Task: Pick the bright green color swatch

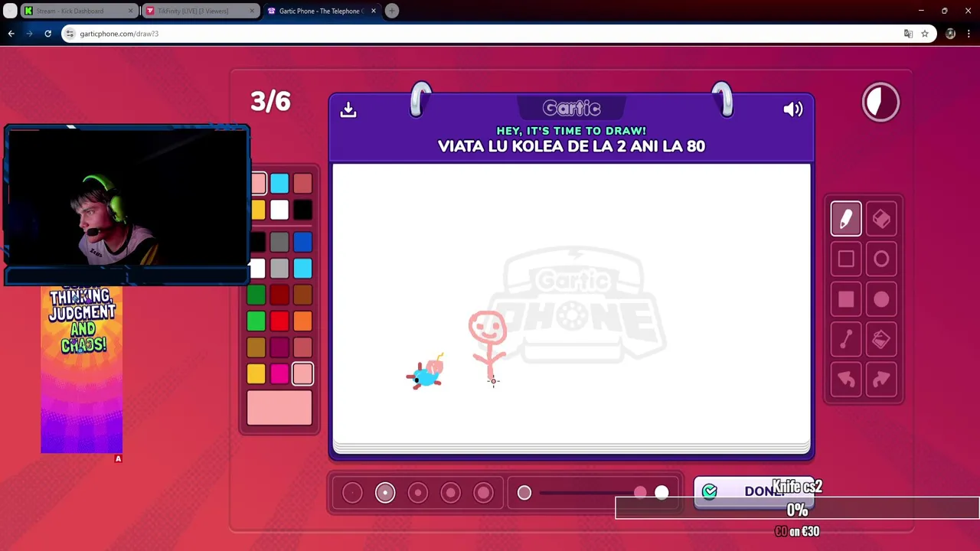Action: 256,321
